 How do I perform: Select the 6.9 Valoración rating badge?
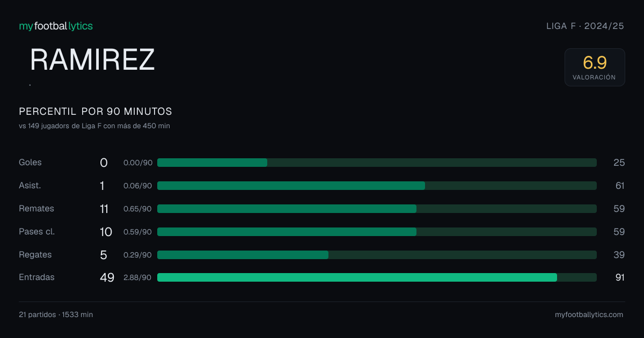[x=595, y=67]
